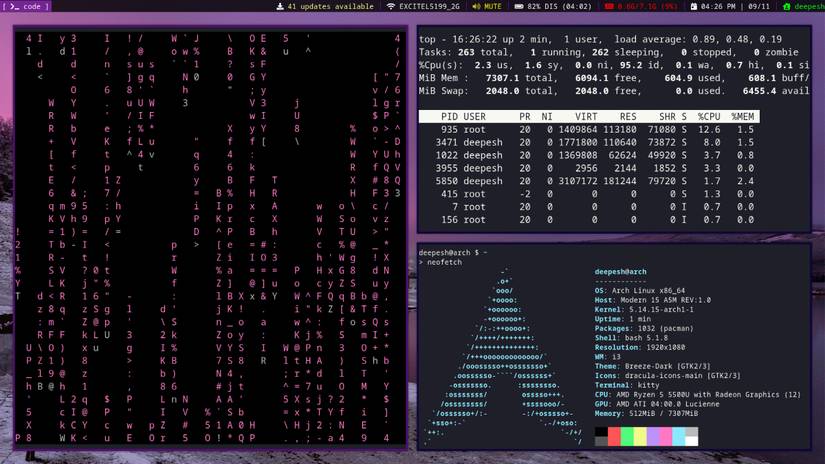This screenshot has width=825, height=464.
Task: Select the process row with PID 415
Action: (x=589, y=194)
